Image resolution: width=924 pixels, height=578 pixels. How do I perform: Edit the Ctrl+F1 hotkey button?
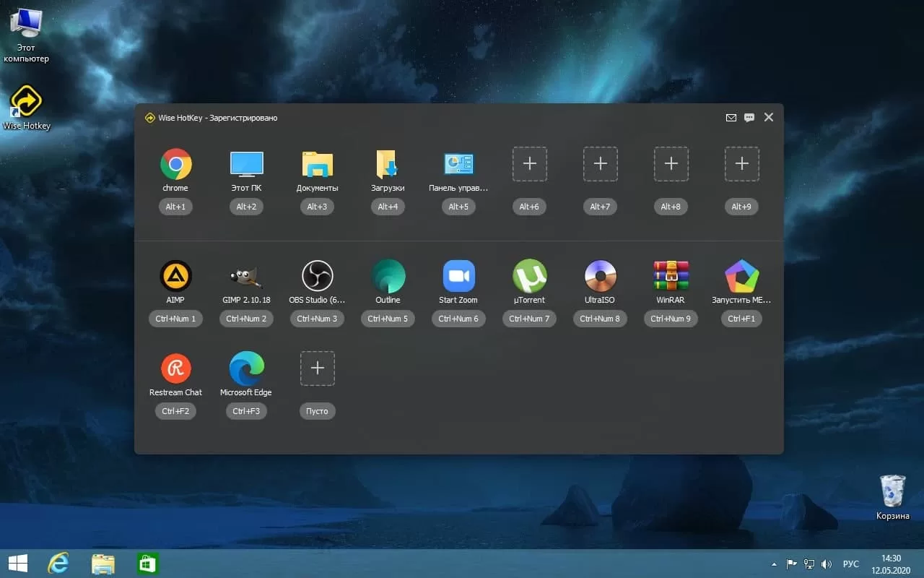click(x=741, y=319)
